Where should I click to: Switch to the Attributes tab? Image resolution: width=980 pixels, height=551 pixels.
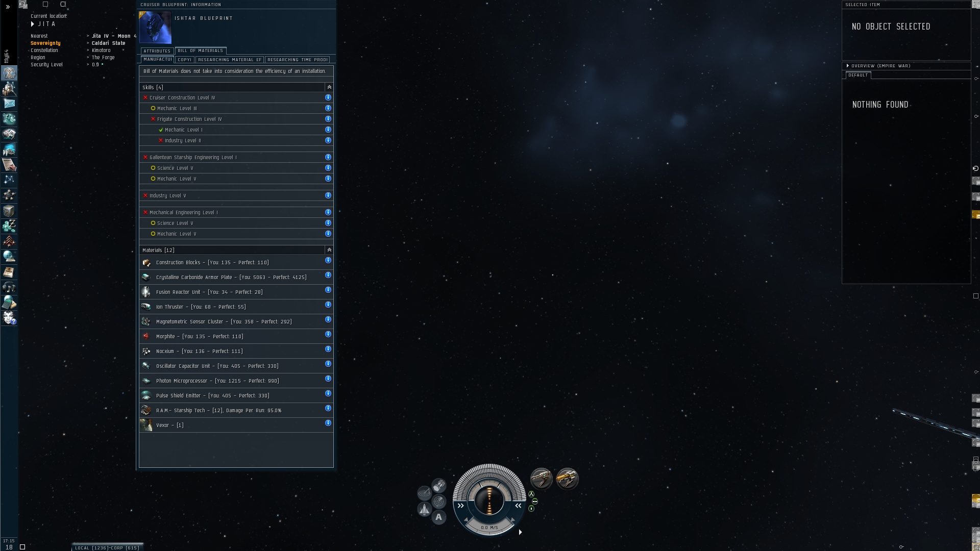(x=157, y=51)
